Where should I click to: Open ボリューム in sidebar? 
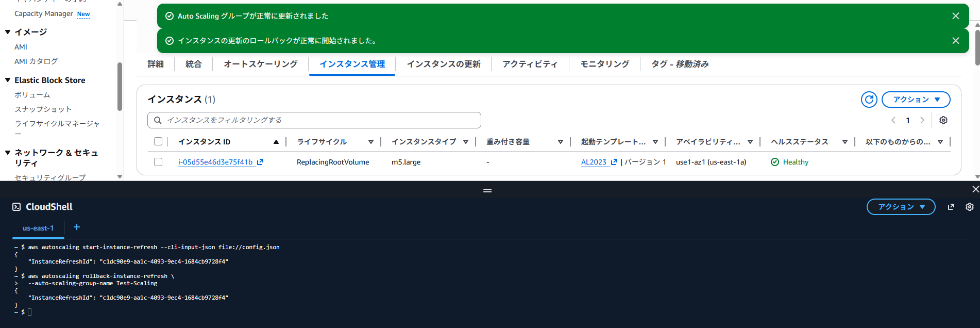32,95
